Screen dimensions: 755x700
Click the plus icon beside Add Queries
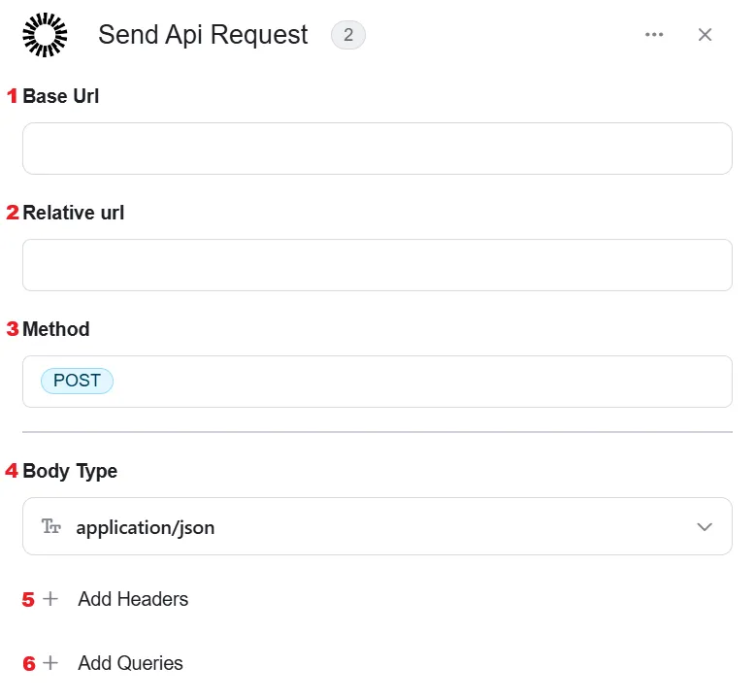click(50, 663)
